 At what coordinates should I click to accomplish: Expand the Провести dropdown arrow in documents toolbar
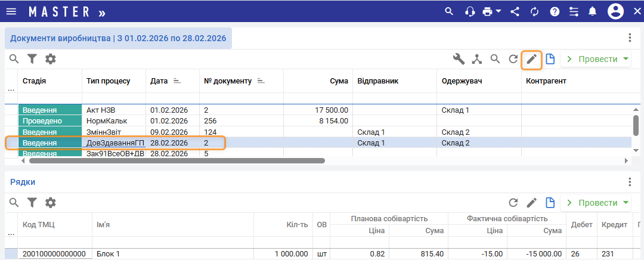pos(626,59)
